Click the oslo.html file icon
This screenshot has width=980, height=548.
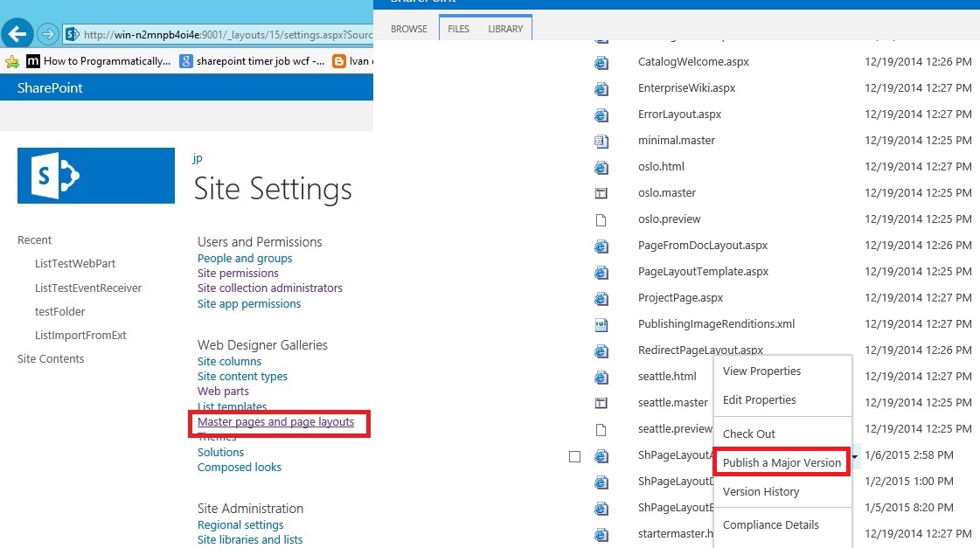pyautogui.click(x=601, y=168)
